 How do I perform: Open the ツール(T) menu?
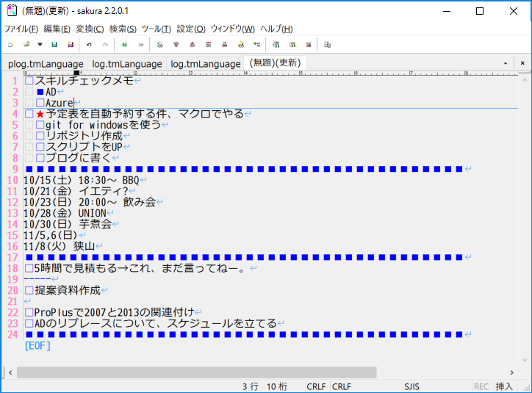coord(157,29)
